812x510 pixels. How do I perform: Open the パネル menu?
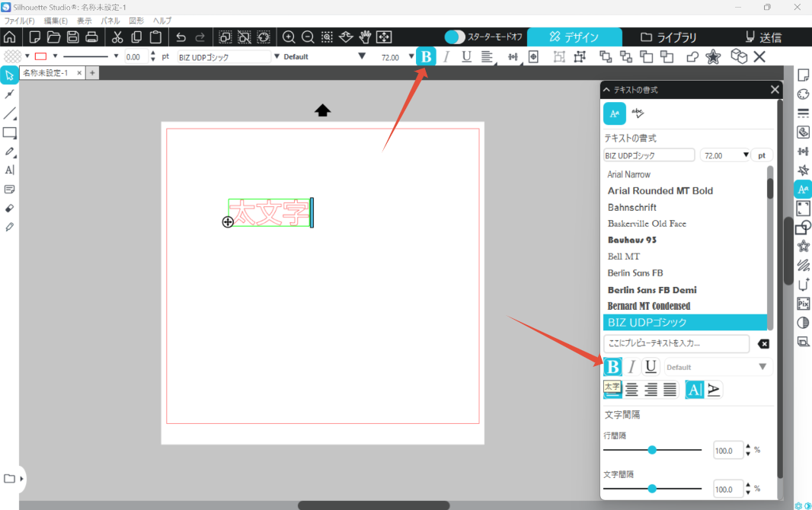pos(110,21)
